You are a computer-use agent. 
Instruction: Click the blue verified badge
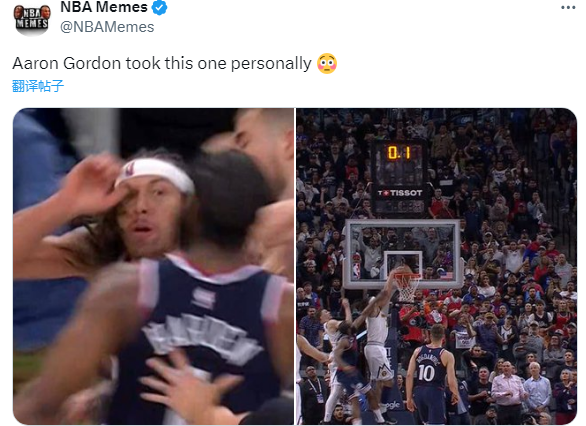[160, 7]
